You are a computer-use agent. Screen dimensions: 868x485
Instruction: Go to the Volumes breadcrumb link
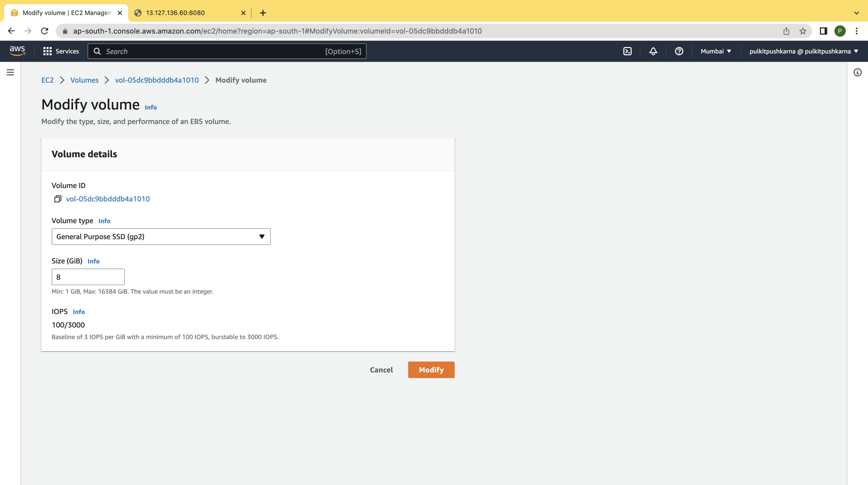(84, 80)
